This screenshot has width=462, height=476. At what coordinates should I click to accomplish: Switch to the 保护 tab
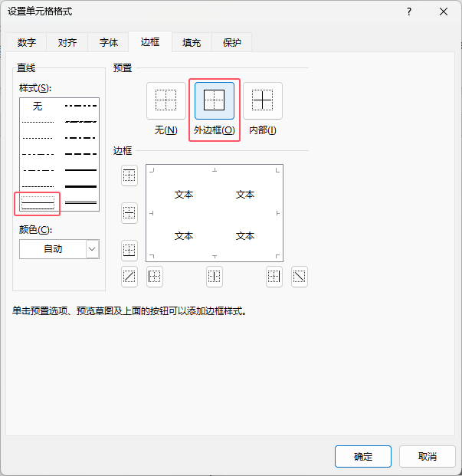point(231,42)
